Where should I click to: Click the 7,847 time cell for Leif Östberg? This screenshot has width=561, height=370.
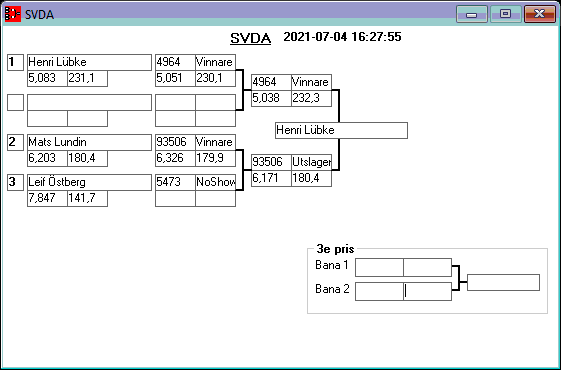coord(48,199)
